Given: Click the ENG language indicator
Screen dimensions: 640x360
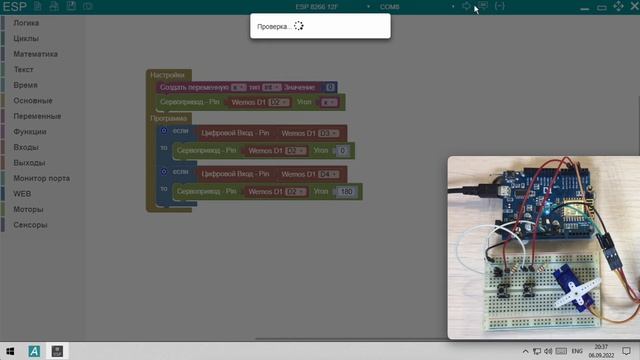Looking at the screenshot, I should [577, 351].
